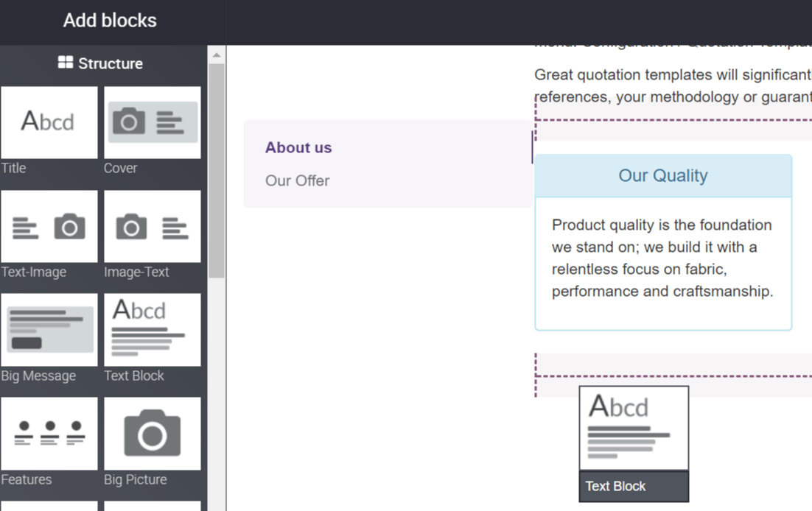Image resolution: width=812 pixels, height=511 pixels.
Task: Click the sidebar scrollbar up arrow
Action: pos(217,55)
